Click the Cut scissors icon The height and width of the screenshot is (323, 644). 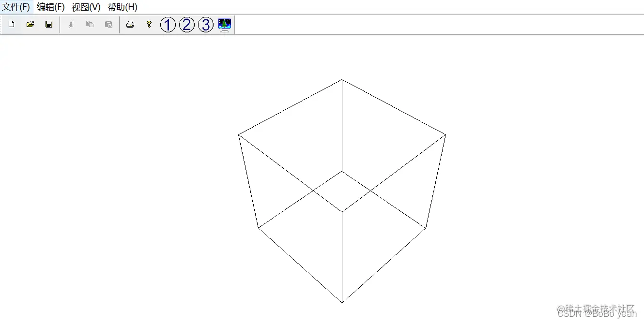tap(71, 24)
